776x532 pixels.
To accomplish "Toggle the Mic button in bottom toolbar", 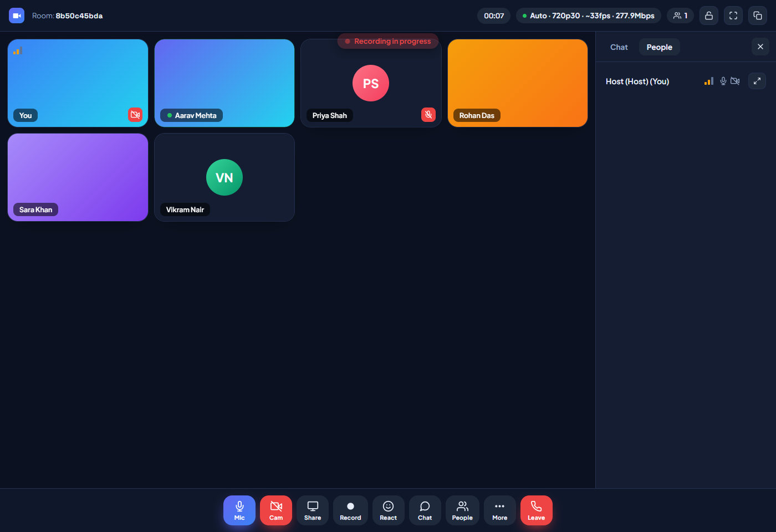I will [x=239, y=510].
